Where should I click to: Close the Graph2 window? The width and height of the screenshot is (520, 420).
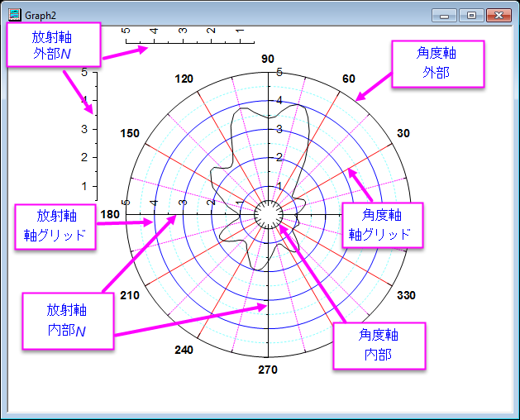click(499, 16)
